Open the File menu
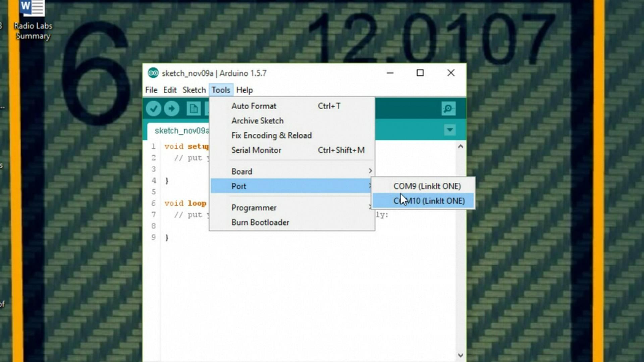Viewport: 644px width, 362px height. pyautogui.click(x=151, y=90)
